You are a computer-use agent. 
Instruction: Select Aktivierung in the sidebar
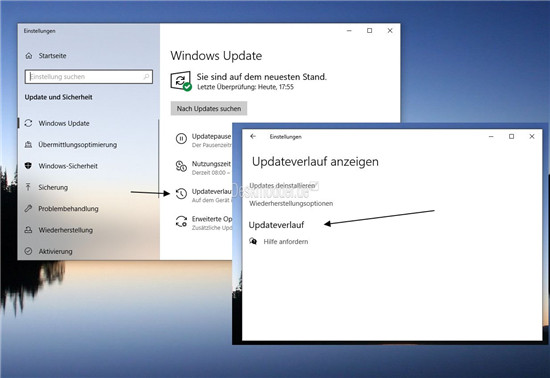pos(55,251)
